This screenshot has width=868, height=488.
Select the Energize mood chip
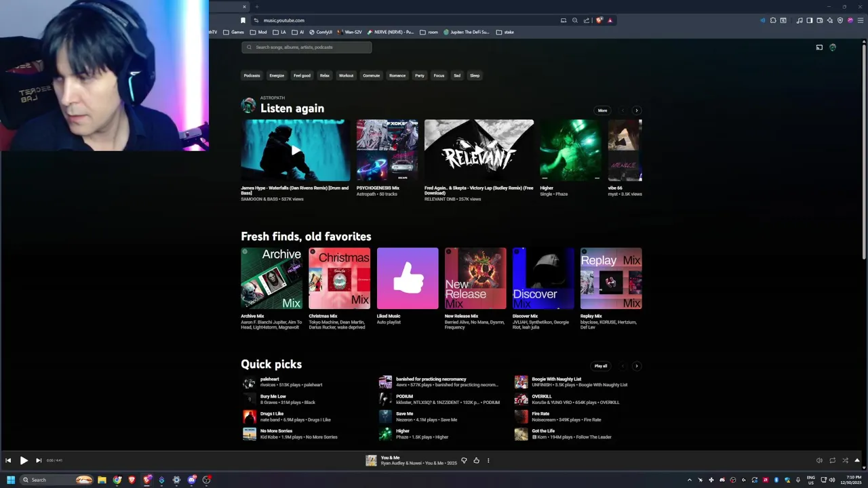(277, 75)
